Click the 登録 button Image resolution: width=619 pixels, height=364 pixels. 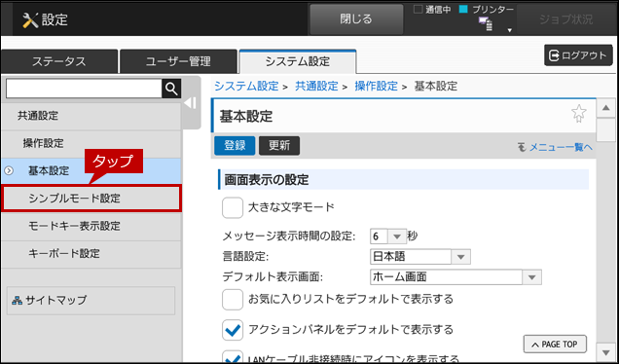(x=235, y=146)
